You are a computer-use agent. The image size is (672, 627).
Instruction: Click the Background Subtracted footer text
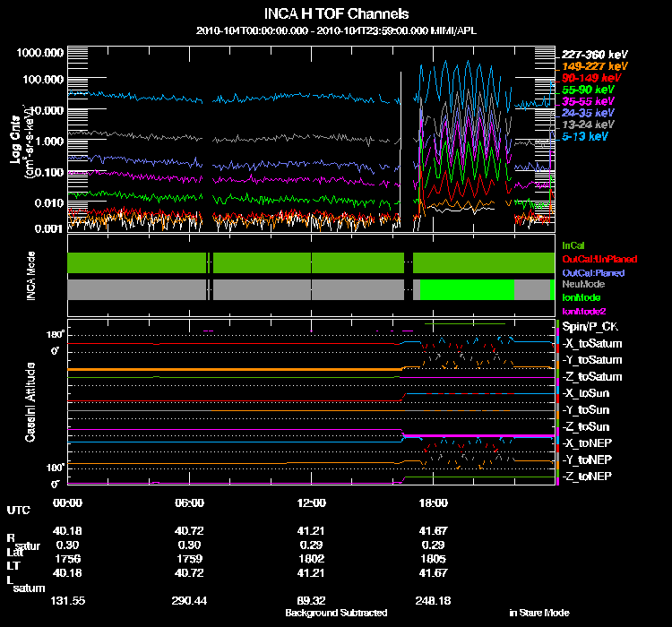click(336, 614)
